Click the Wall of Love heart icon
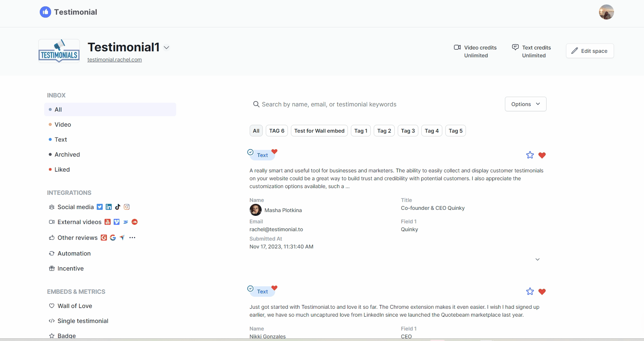Screen dimensions: 644x341 52,306
